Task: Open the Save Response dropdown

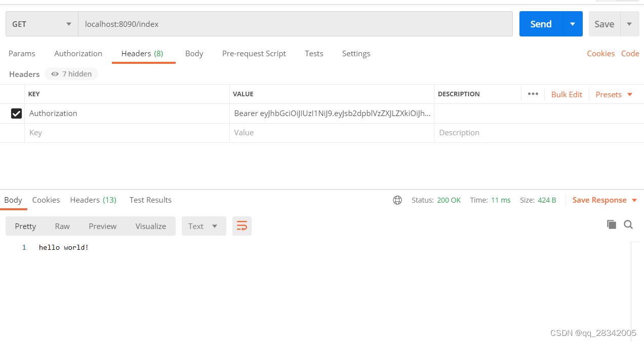Action: tap(605, 200)
